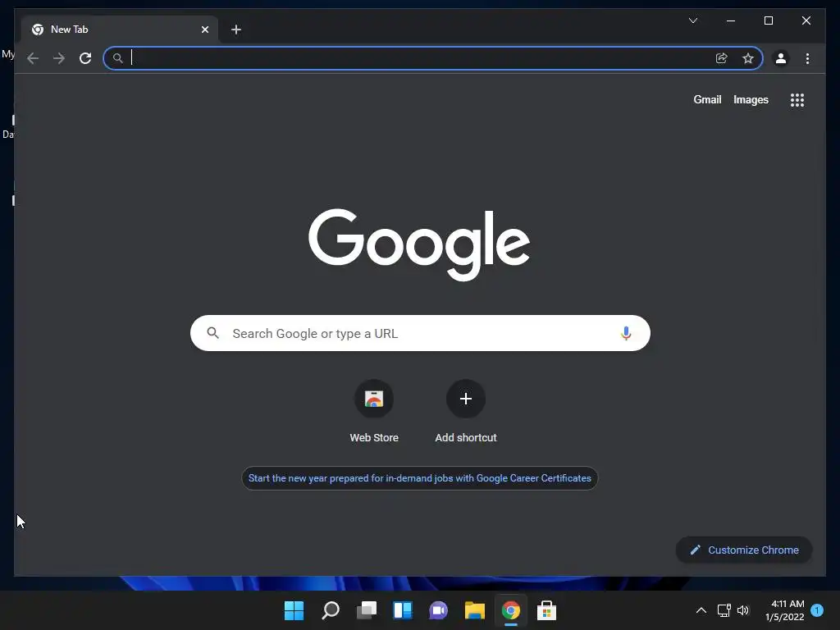Open Task View on taskbar
This screenshot has width=840, height=630.
point(367,610)
